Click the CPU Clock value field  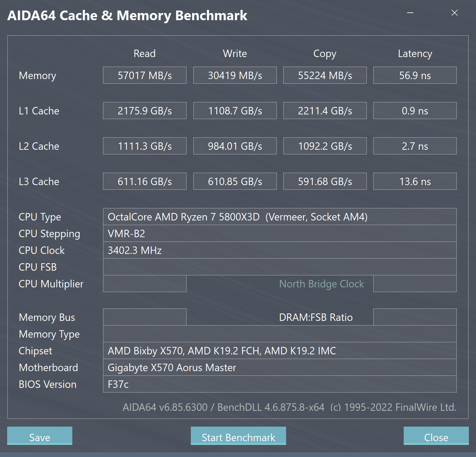(280, 250)
